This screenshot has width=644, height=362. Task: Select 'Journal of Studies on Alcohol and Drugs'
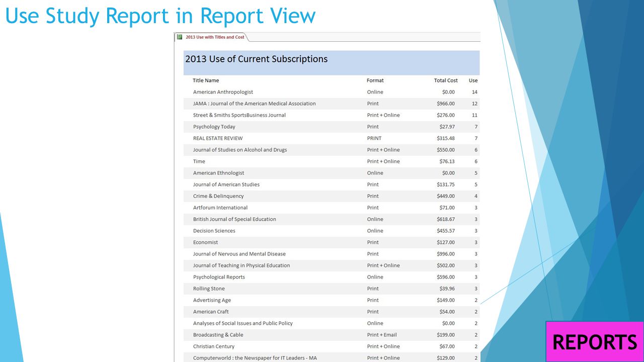[240, 150]
